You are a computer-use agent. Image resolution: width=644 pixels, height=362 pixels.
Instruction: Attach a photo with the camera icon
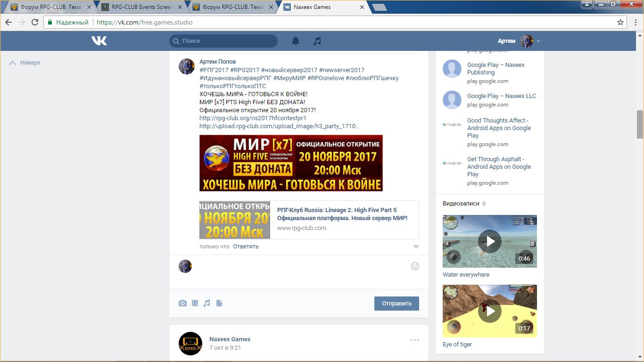(x=182, y=303)
